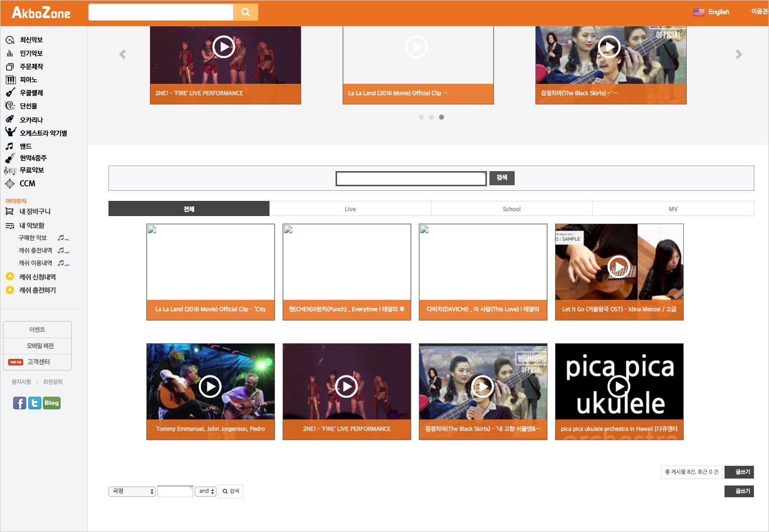
Task: Open 구매한 악보 sub-item
Action: pyautogui.click(x=33, y=238)
